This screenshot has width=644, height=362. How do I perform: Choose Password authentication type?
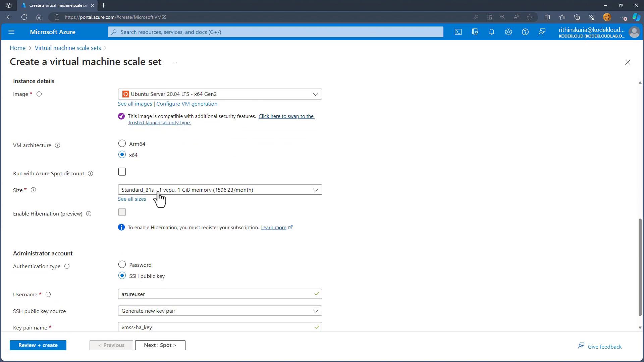(122, 265)
